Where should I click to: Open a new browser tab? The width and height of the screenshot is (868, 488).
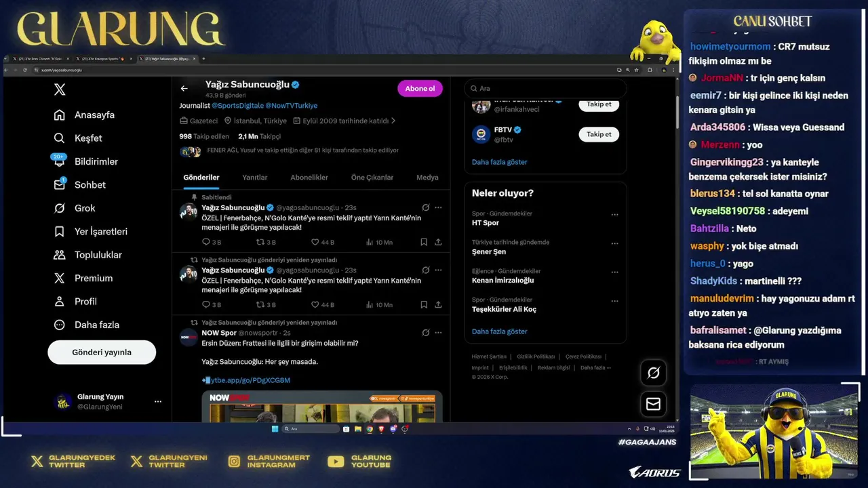(x=203, y=59)
